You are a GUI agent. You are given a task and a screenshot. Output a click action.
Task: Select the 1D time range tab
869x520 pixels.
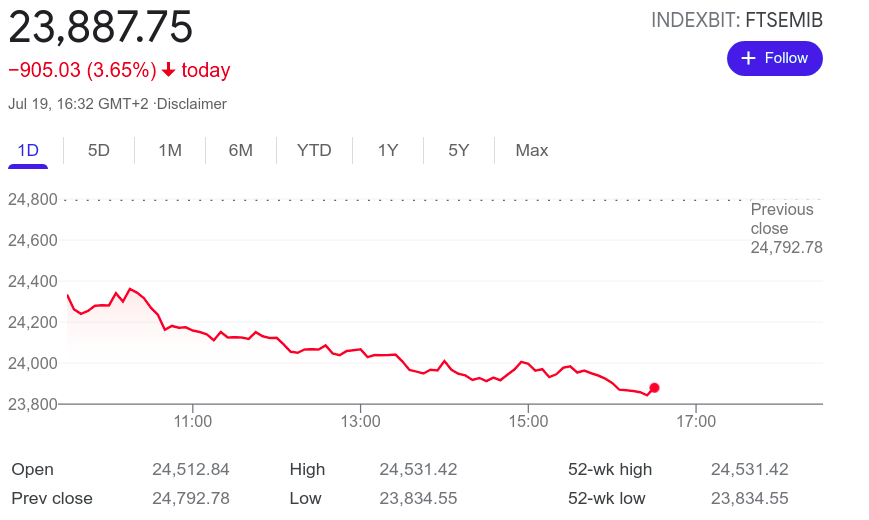[28, 150]
